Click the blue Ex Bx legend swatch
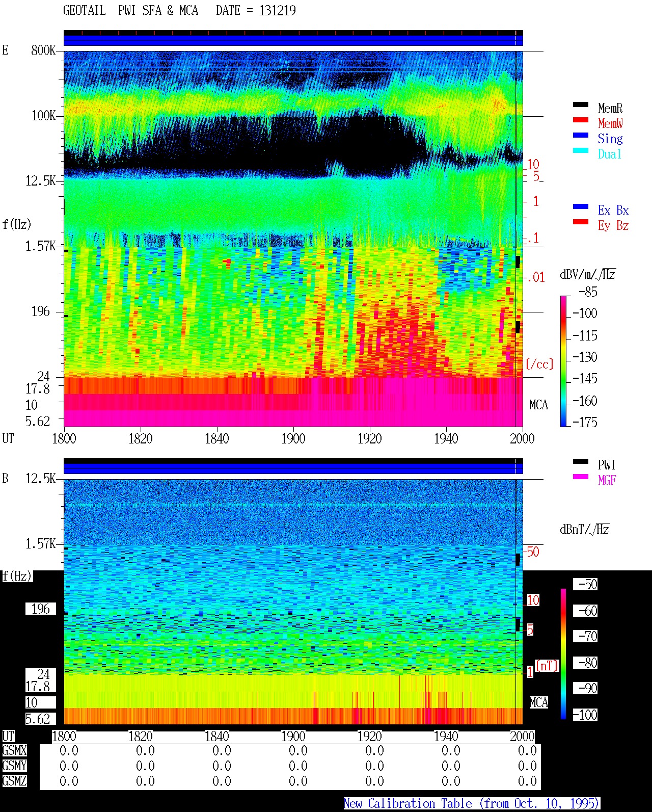The height and width of the screenshot is (812, 652). point(581,206)
